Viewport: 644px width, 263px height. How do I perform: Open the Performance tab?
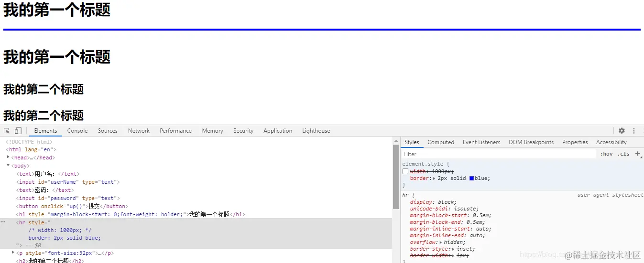175,131
